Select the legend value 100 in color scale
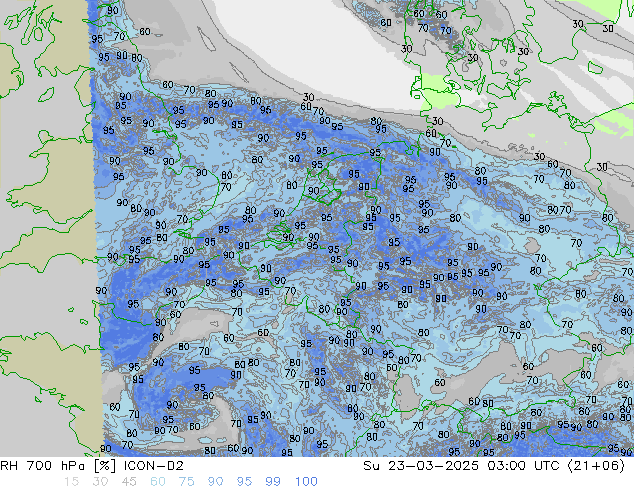 click(x=306, y=482)
